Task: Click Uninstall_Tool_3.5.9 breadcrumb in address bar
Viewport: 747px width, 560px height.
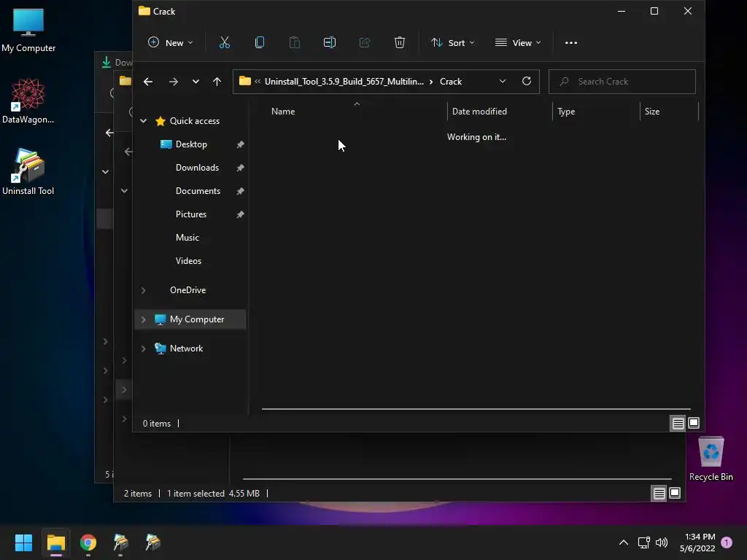Action: click(344, 82)
